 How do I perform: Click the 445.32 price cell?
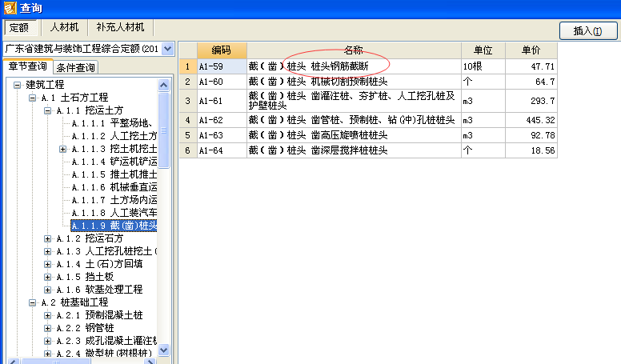(531, 120)
